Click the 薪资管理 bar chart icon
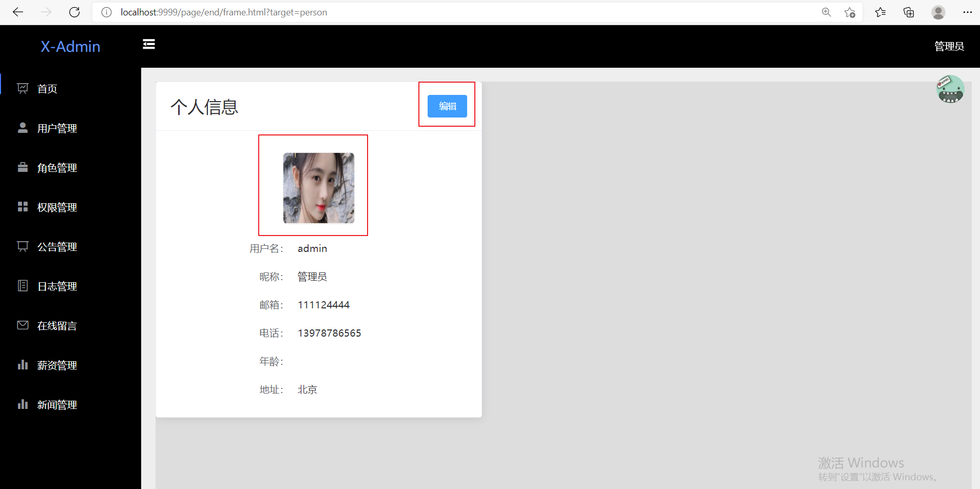Image resolution: width=980 pixels, height=489 pixels. tap(23, 365)
